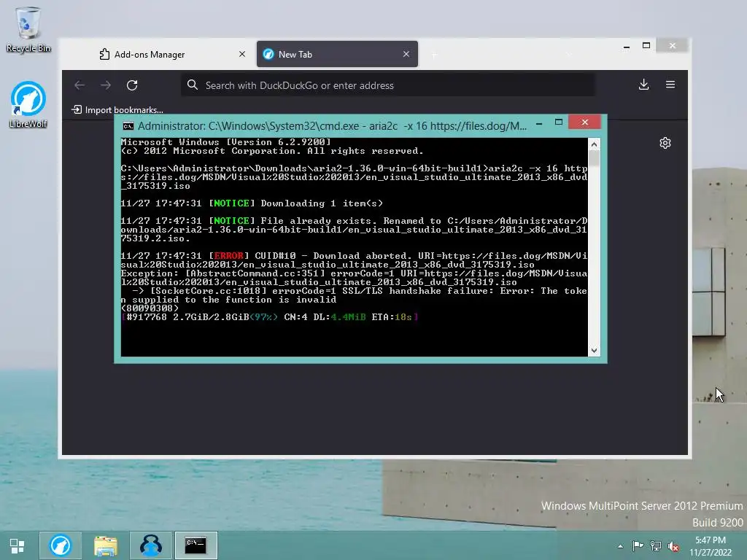The width and height of the screenshot is (747, 560).
Task: Click the network tray icon
Action: pos(656,545)
